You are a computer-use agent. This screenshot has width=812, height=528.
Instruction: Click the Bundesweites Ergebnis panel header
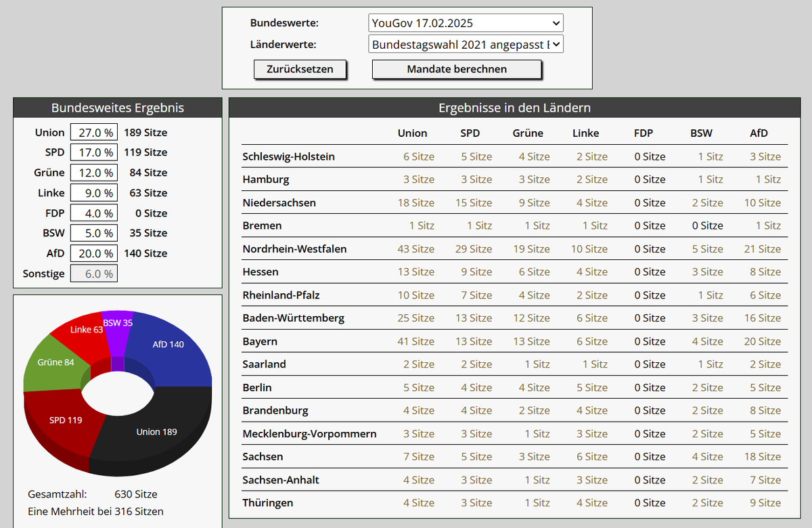(x=118, y=108)
